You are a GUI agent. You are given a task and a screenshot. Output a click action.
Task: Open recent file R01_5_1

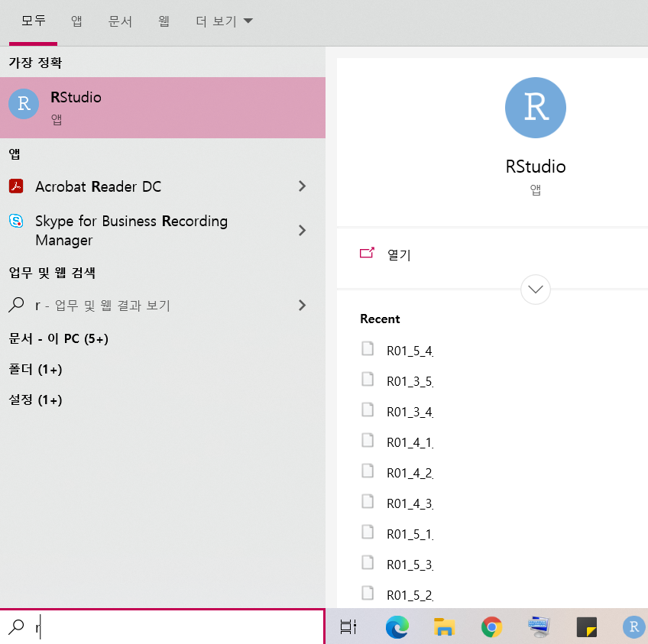point(410,534)
